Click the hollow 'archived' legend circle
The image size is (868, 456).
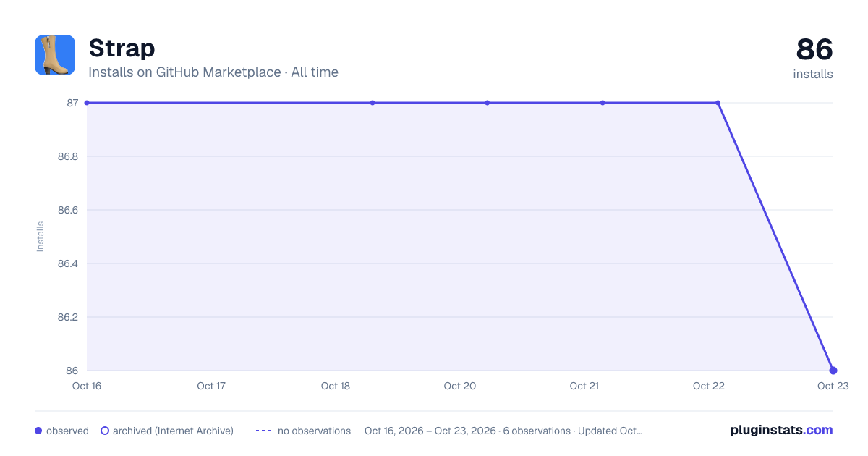(105, 431)
